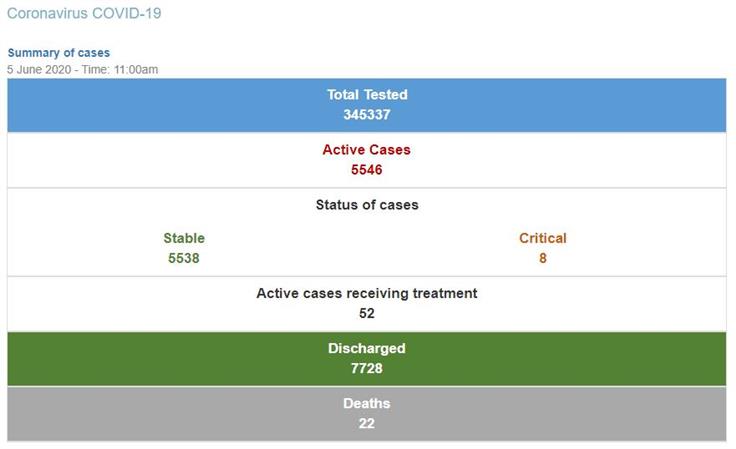Select the stable count 5538
This screenshot has width=736, height=449.
pos(184,258)
